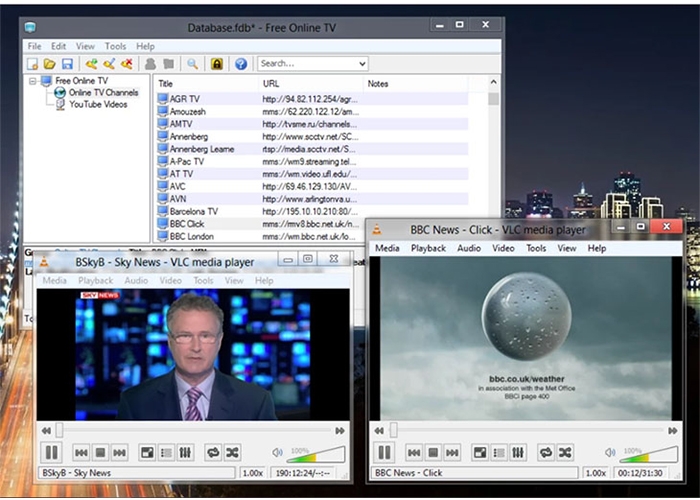Image resolution: width=700 pixels, height=500 pixels.
Task: Toggle shuffle in the BBC News VLC window
Action: coord(565,453)
